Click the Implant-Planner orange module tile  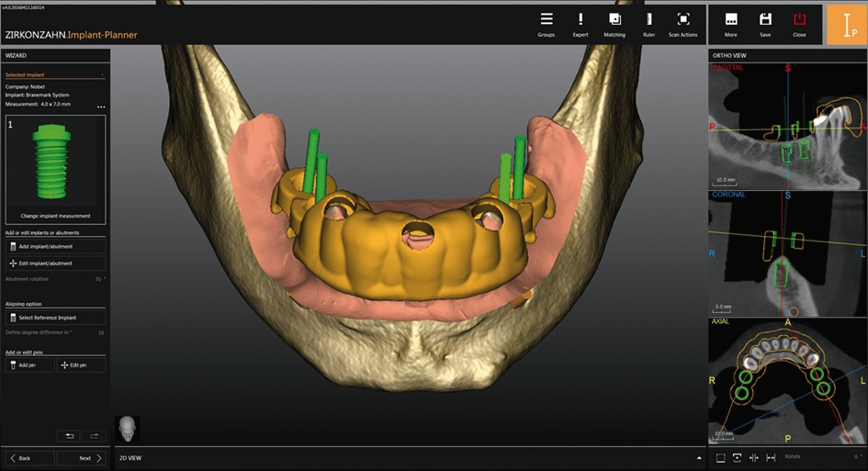845,25
